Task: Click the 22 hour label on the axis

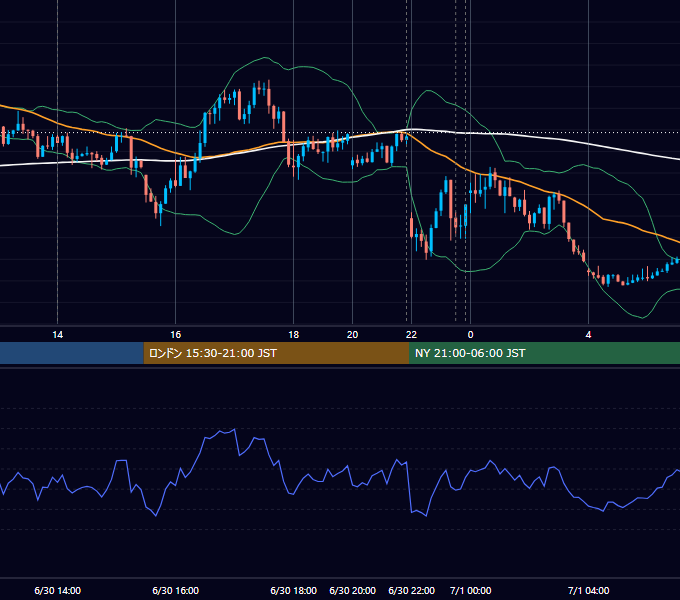Action: click(411, 335)
